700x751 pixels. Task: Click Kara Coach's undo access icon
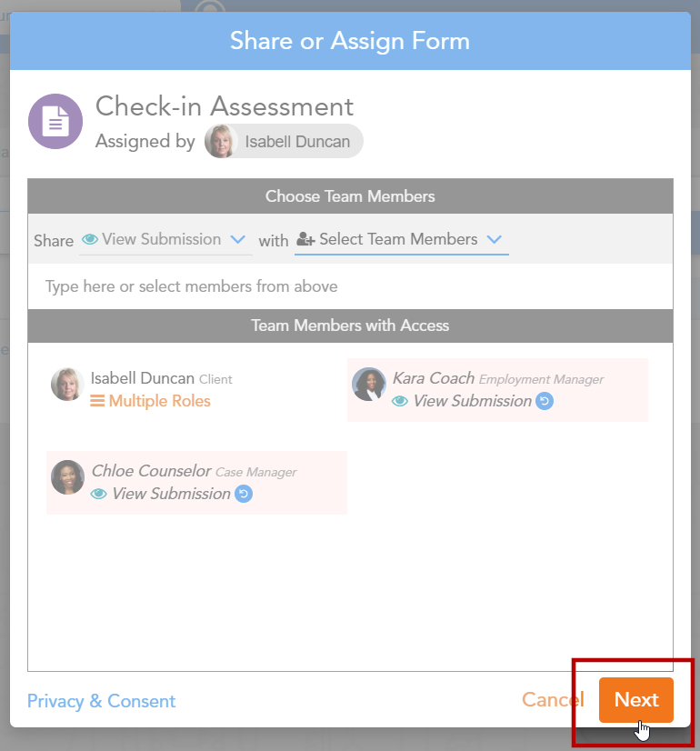click(x=545, y=401)
